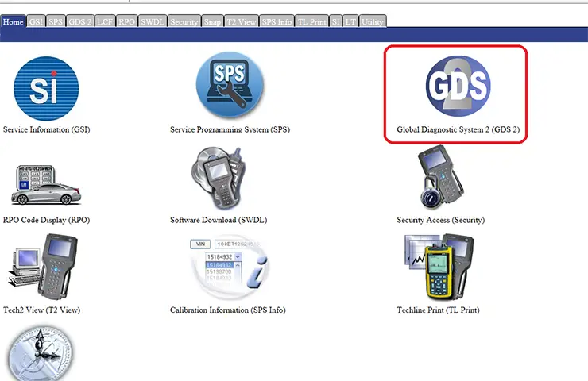Click the Calibration Information VIN icon
Image resolution: width=588 pixels, height=381 pixels.
(230, 267)
